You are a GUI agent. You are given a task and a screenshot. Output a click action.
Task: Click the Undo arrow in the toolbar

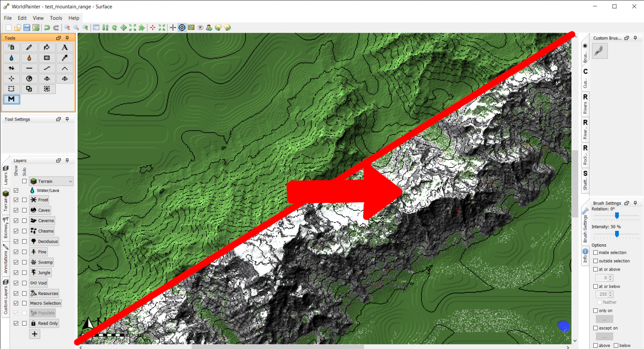click(x=46, y=27)
